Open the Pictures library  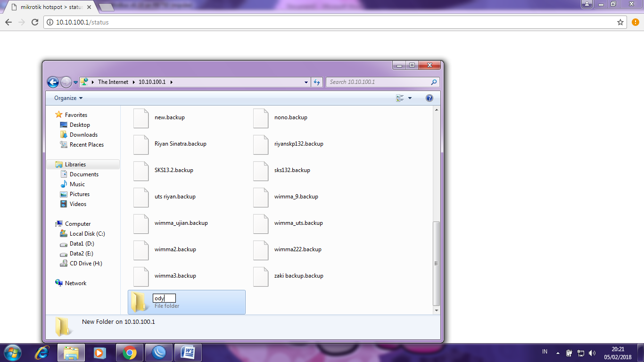click(x=78, y=194)
